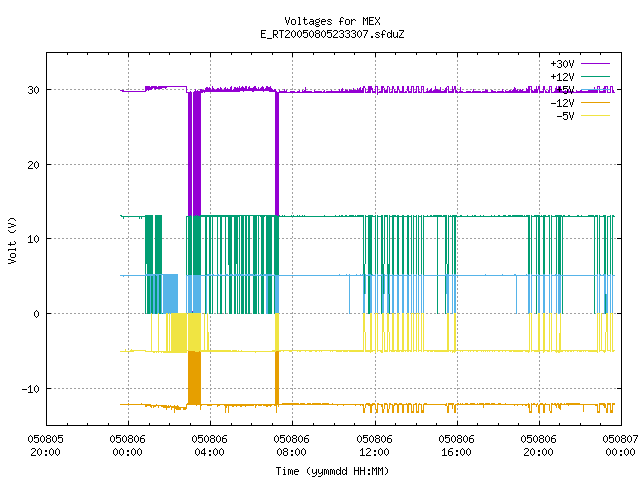Click the 'Time (yymmdd HH:MM)' x-axis label
The width and height of the screenshot is (640, 480).
tap(332, 471)
